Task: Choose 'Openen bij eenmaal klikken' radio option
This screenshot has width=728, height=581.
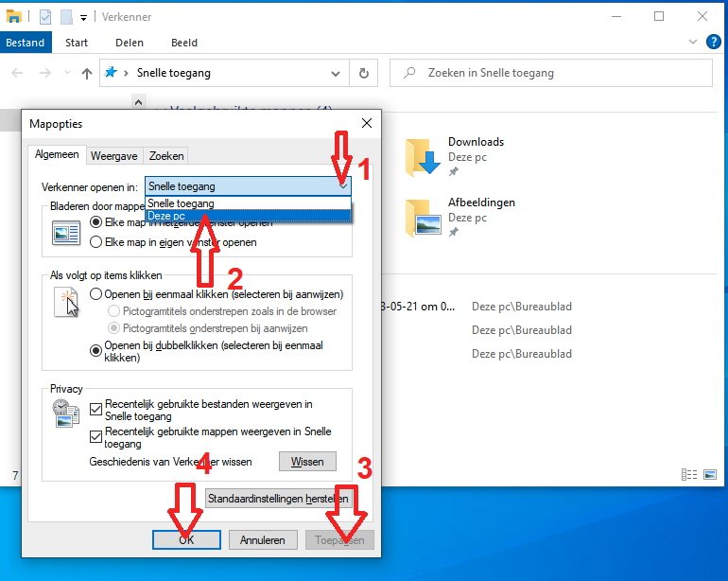Action: pos(96,294)
